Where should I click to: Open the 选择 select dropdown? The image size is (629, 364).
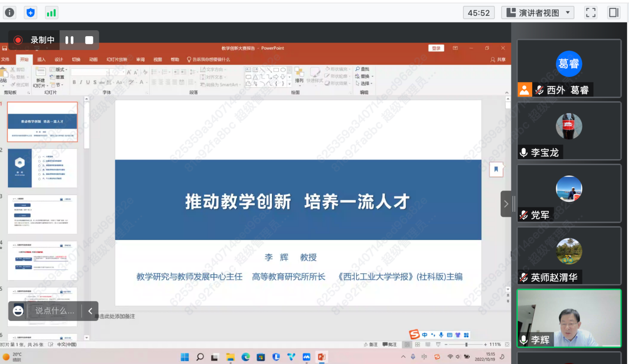point(364,83)
